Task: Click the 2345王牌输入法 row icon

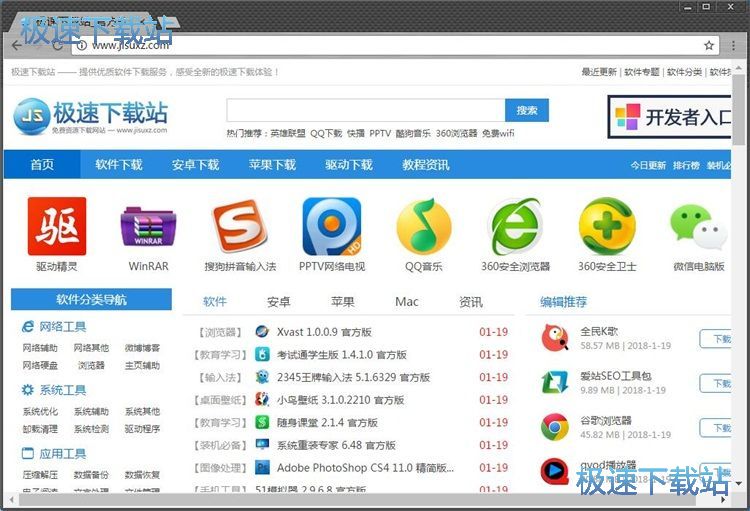Action: (x=262, y=377)
